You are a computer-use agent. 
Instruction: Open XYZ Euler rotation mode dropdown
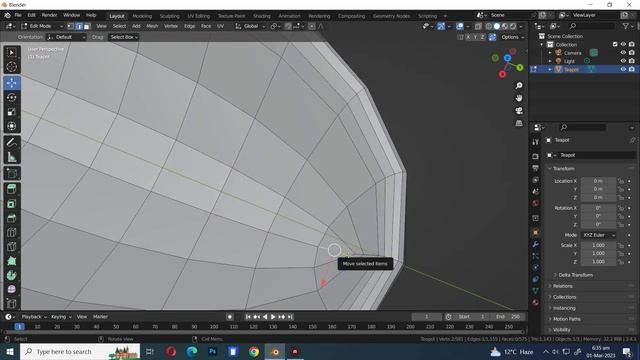coord(599,235)
